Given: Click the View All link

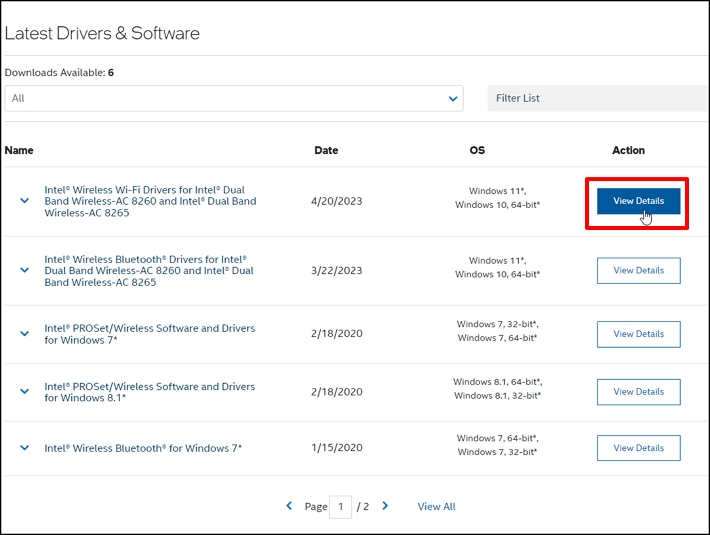Looking at the screenshot, I should coord(437,506).
